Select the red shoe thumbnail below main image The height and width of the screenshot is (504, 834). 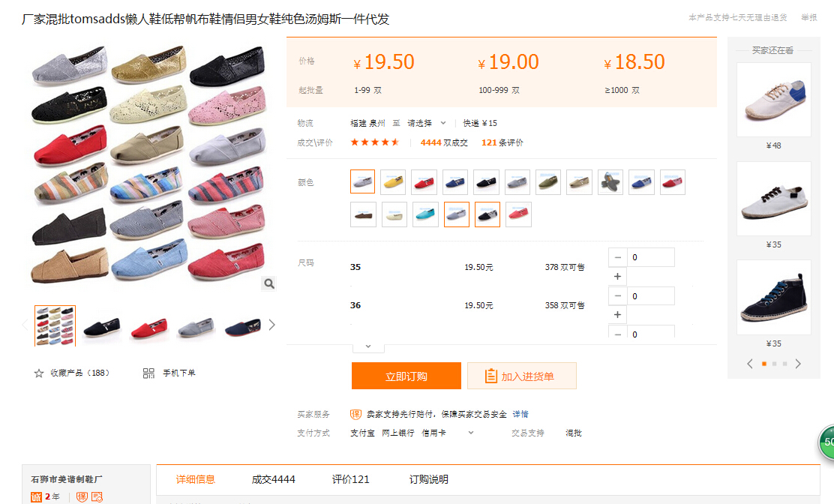148,326
